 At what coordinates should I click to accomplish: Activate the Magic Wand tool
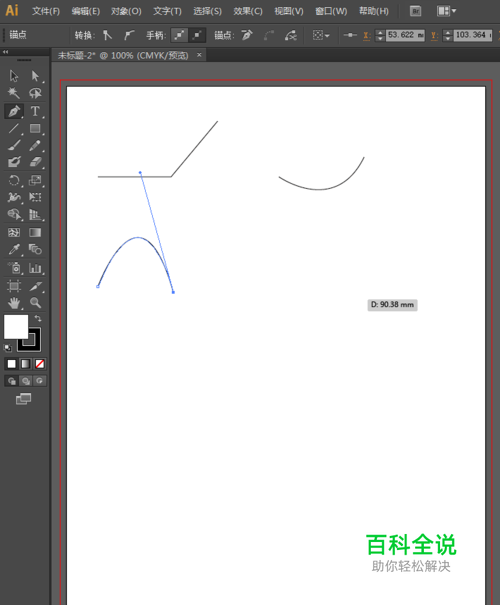pos(14,93)
